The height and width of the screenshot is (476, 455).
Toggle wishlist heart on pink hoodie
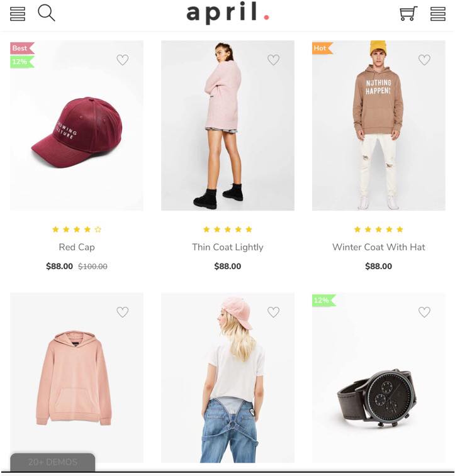coord(123,312)
